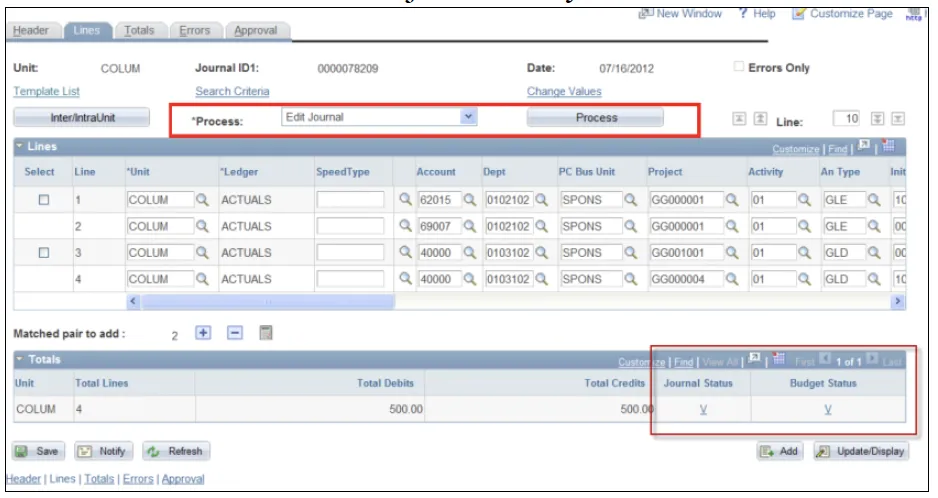Open the Lines tab
The width and height of the screenshot is (938, 498).
tap(87, 30)
